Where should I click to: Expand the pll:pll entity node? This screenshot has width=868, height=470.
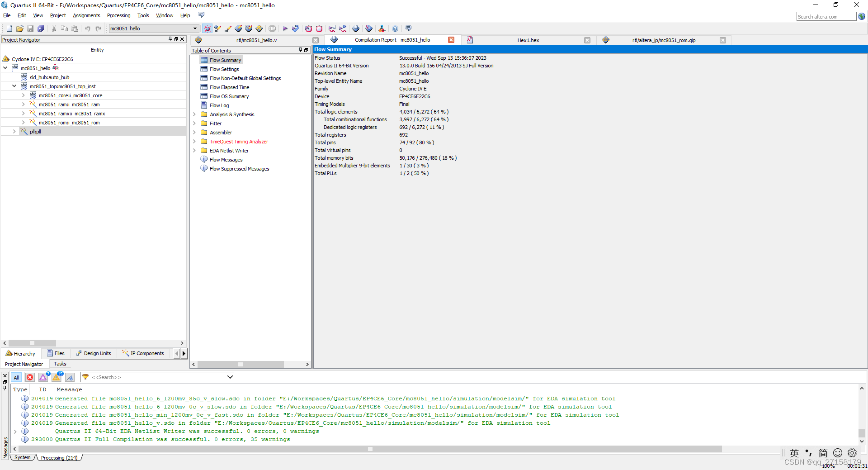[14, 131]
